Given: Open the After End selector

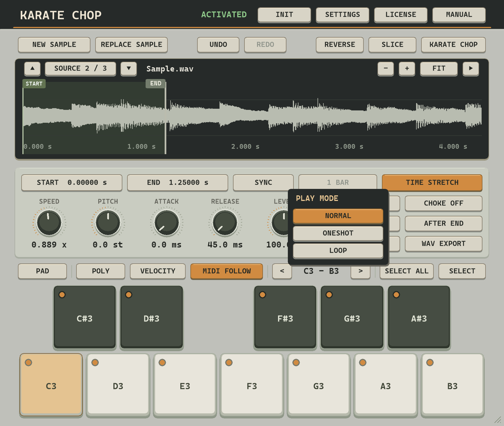Looking at the screenshot, I should [444, 224].
